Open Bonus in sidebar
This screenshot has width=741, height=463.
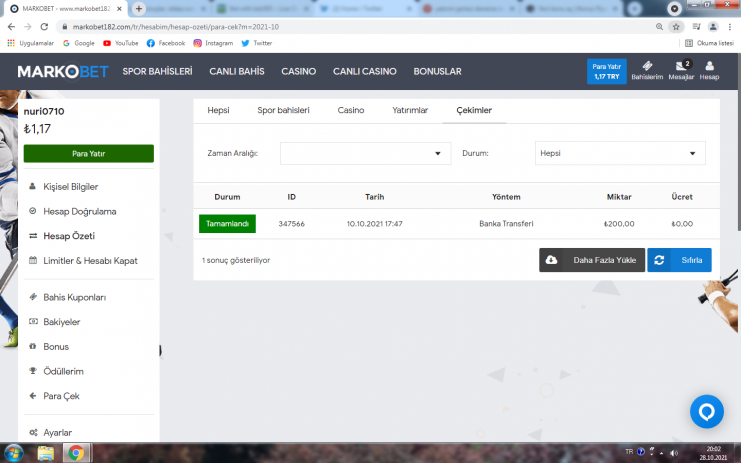pos(56,346)
